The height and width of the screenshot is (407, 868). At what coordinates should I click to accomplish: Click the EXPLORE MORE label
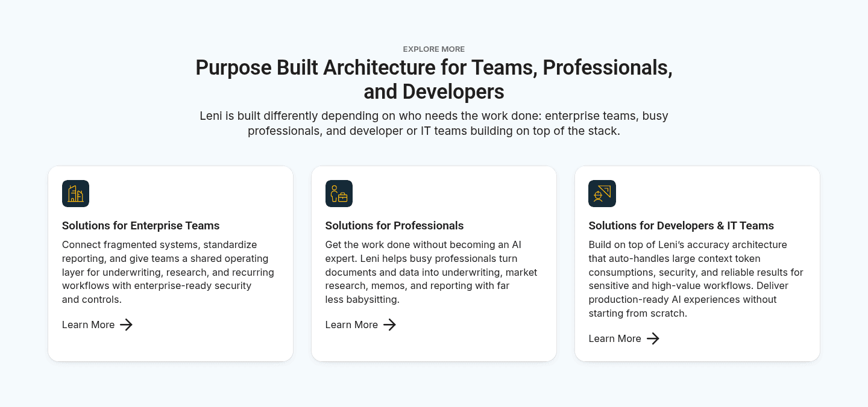(434, 49)
